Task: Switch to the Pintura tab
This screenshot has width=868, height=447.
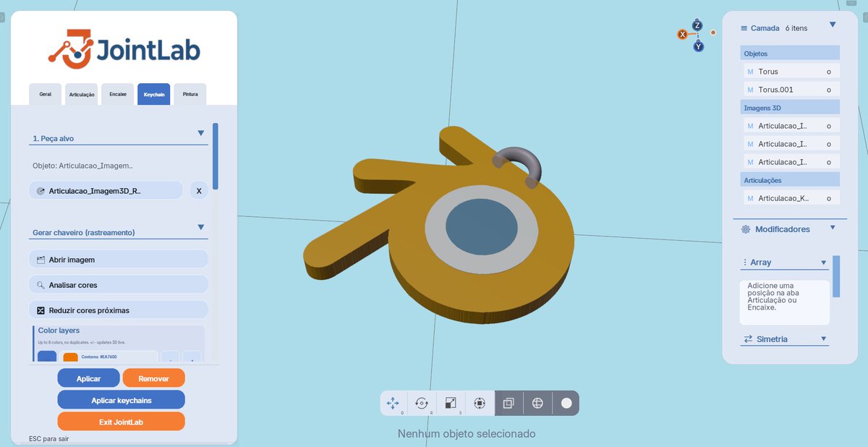Action: (x=190, y=94)
